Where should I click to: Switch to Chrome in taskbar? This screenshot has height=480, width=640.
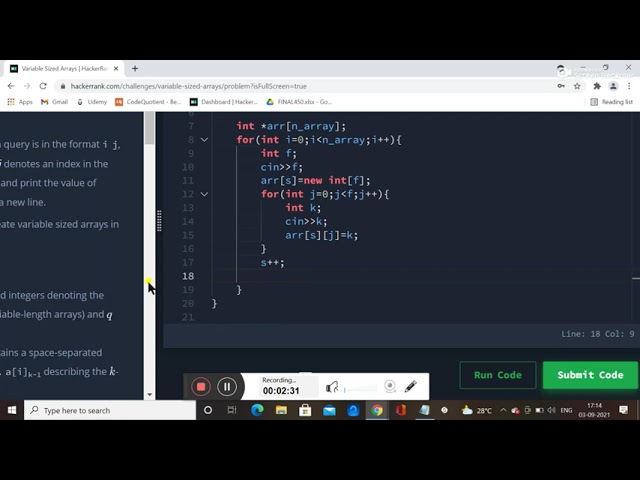pyautogui.click(x=377, y=410)
